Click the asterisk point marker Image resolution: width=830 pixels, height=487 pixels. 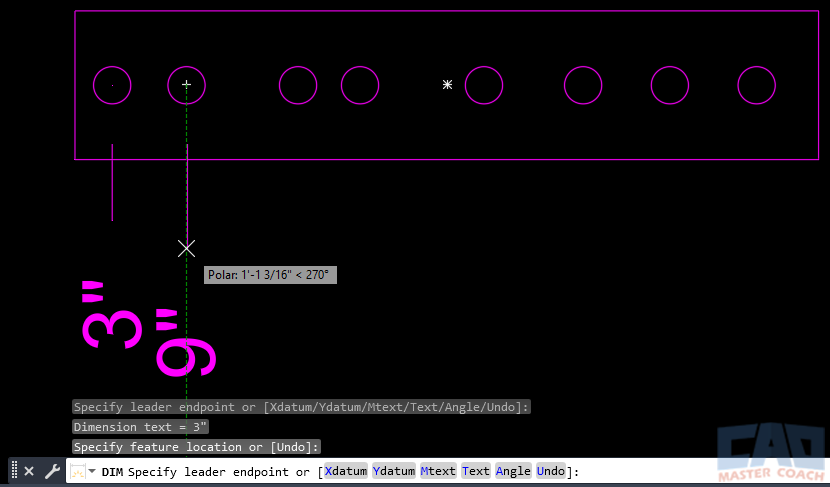pos(447,84)
